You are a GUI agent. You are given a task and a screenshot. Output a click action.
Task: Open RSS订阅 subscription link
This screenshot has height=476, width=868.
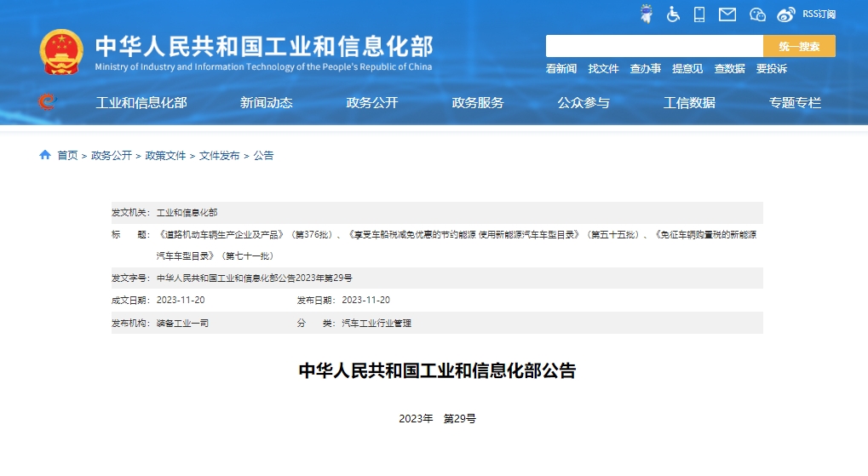pos(819,14)
